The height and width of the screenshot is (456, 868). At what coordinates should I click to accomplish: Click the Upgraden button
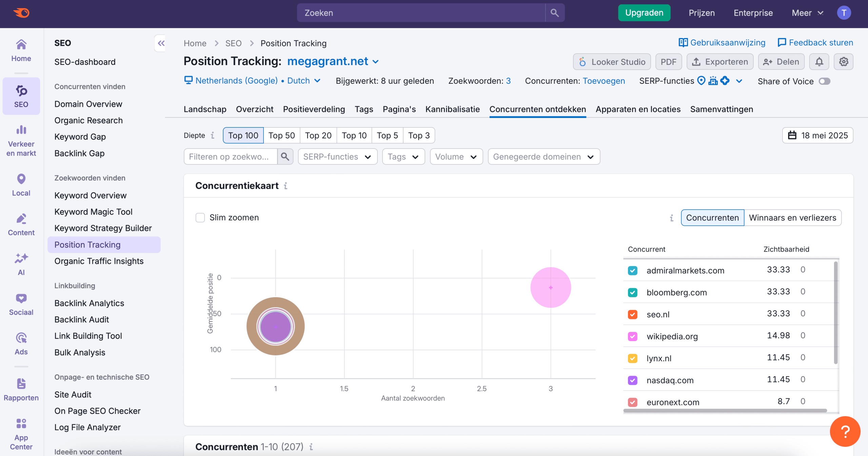644,13
